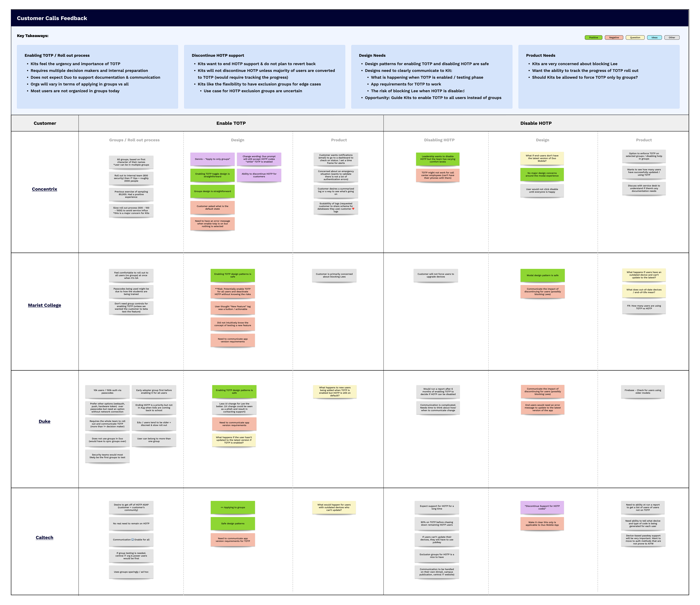
Task: Click the "Dennis – Apply to only groups" note
Action: pos(212,159)
